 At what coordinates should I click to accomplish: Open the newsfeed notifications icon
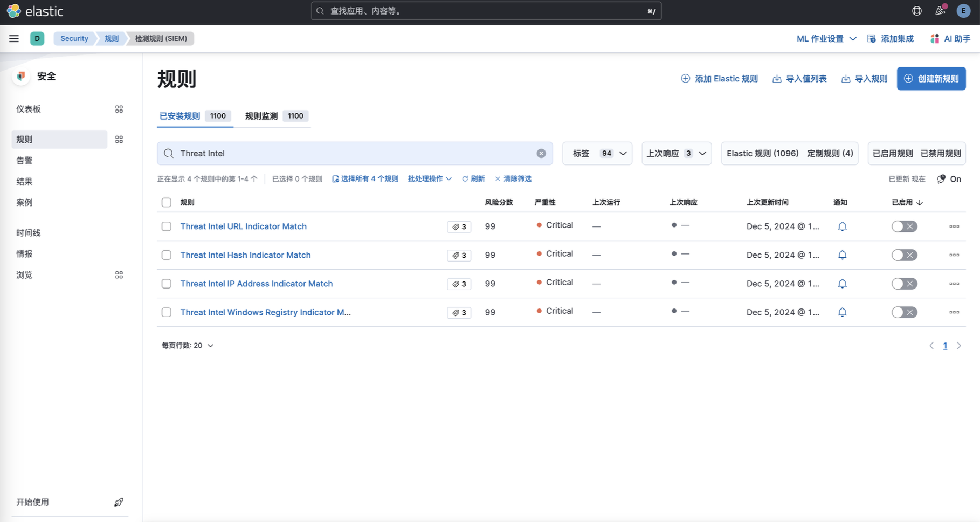click(x=940, y=11)
